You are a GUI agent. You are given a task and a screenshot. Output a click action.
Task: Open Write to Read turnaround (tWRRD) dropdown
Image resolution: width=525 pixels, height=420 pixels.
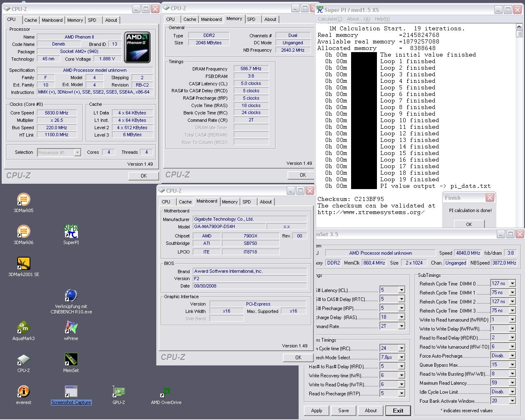(512, 320)
